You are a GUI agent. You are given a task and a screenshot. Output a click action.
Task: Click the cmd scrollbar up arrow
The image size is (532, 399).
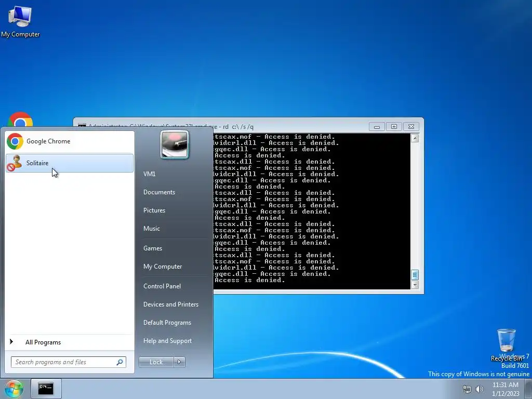click(x=415, y=138)
